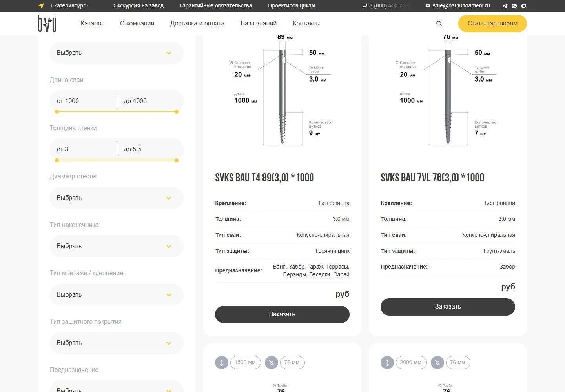
Task: Expand the Диаметр ствола dropdown
Action: click(x=117, y=198)
